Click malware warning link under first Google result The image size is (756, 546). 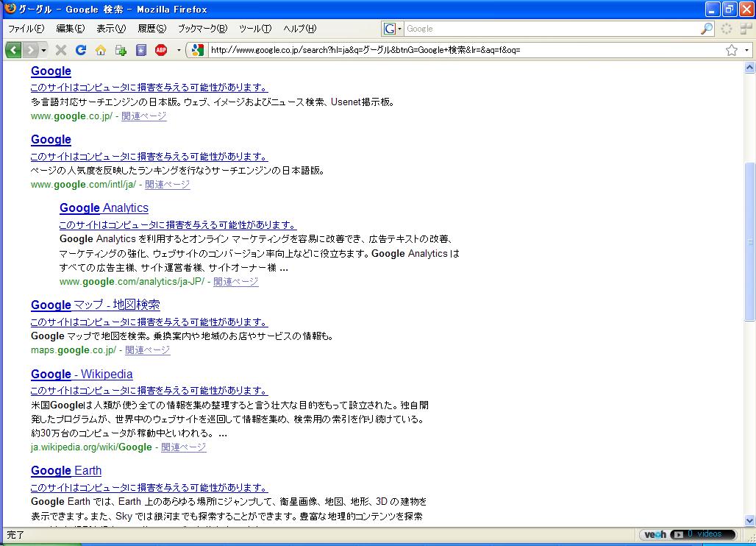point(149,88)
